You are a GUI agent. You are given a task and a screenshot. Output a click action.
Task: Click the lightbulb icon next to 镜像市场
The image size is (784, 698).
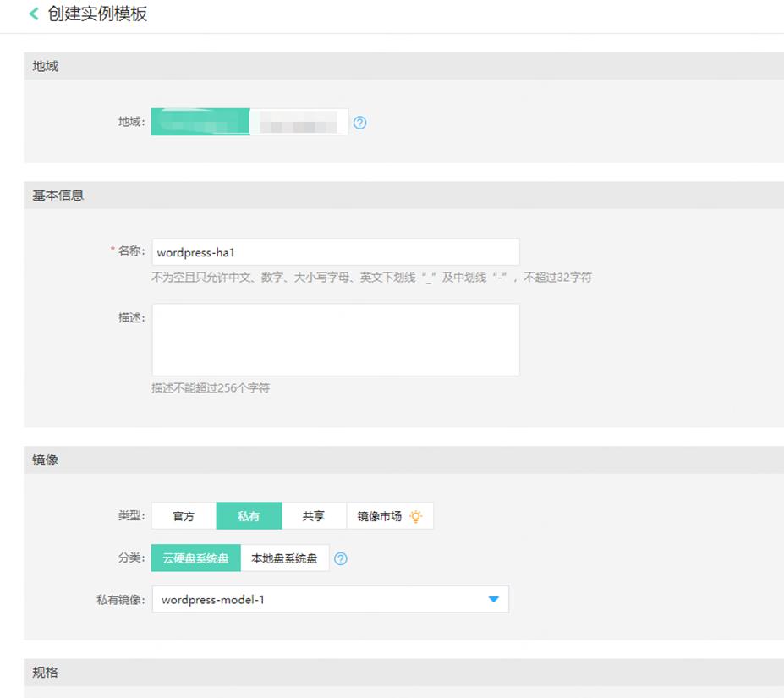click(415, 515)
